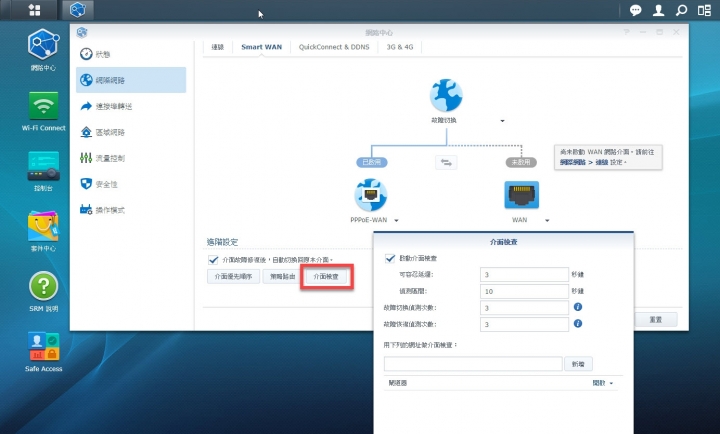Viewport: 720px width, 434px height.
Task: Click the detection interval field showing 10
Action: [524, 291]
